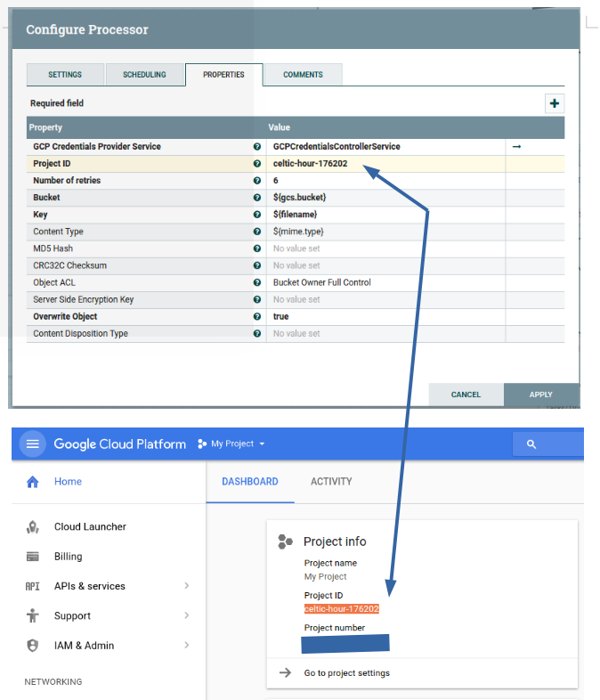Open the Google Cloud hamburger navigation menu
The width and height of the screenshot is (600, 700).
point(33,444)
